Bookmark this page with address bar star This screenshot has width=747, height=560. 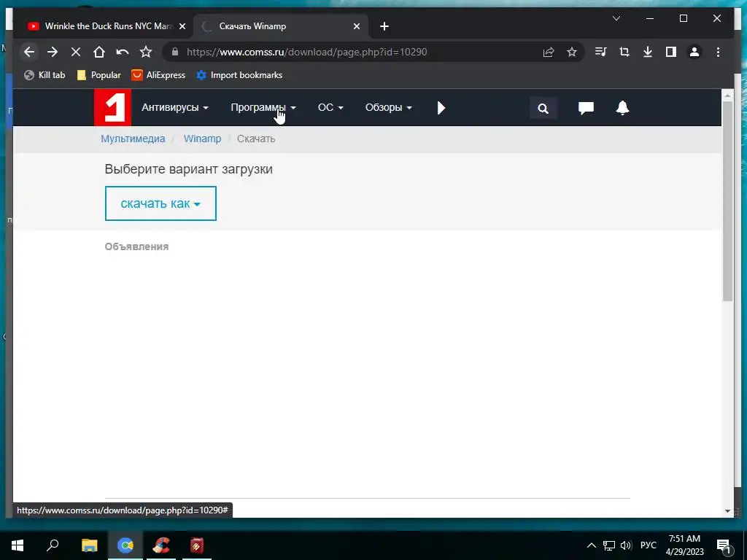coord(572,52)
